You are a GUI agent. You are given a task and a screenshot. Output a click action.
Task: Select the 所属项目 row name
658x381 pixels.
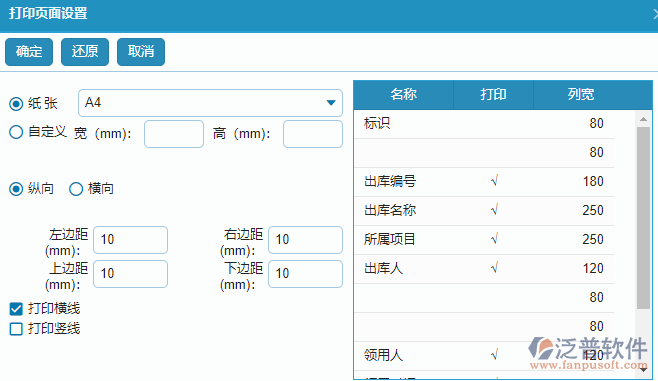390,240
